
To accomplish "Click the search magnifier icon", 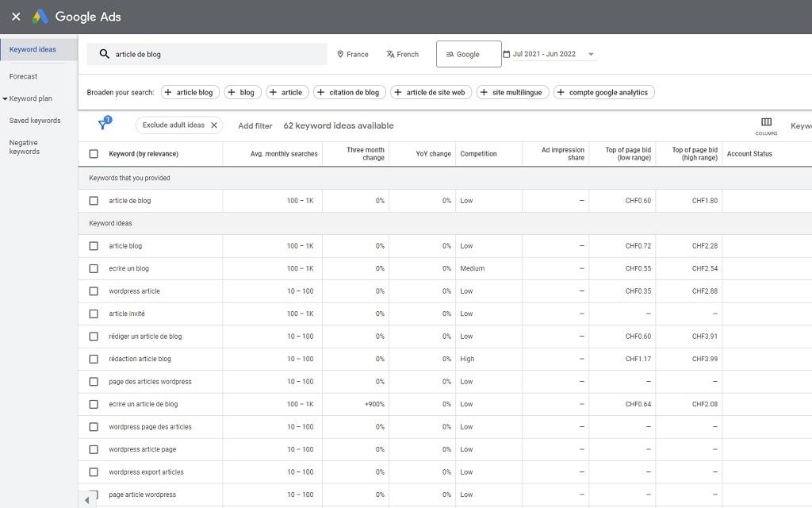I will click(104, 54).
